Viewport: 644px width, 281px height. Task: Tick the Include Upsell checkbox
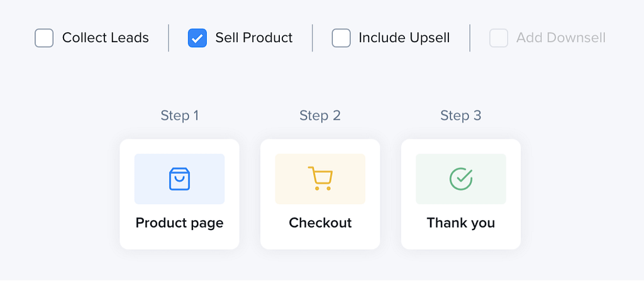point(341,38)
